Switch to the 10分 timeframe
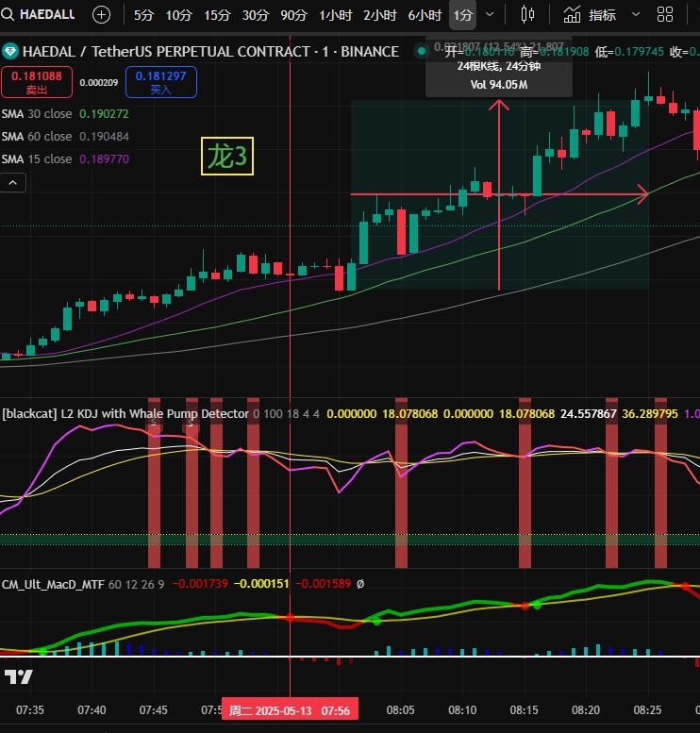The width and height of the screenshot is (700, 733). tap(178, 15)
